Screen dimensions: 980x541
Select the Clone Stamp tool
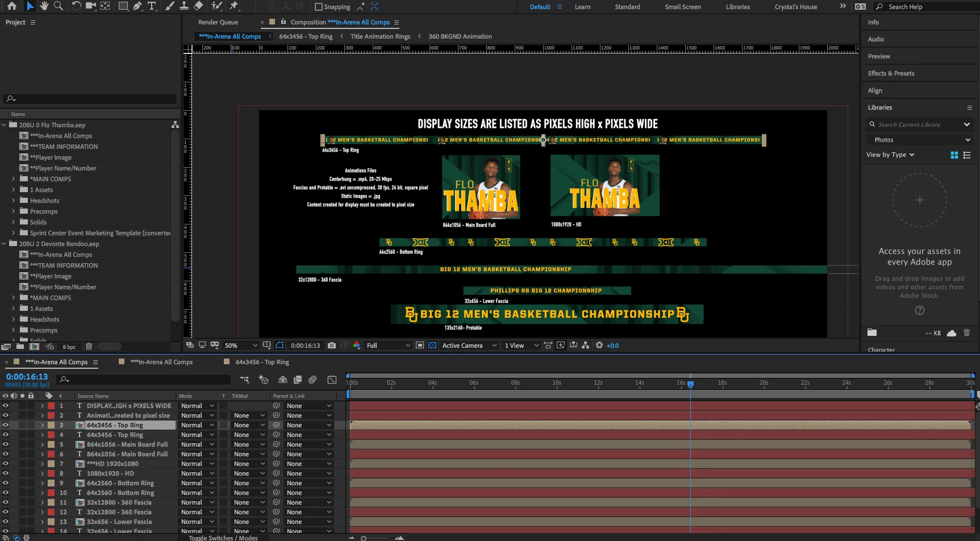click(184, 6)
